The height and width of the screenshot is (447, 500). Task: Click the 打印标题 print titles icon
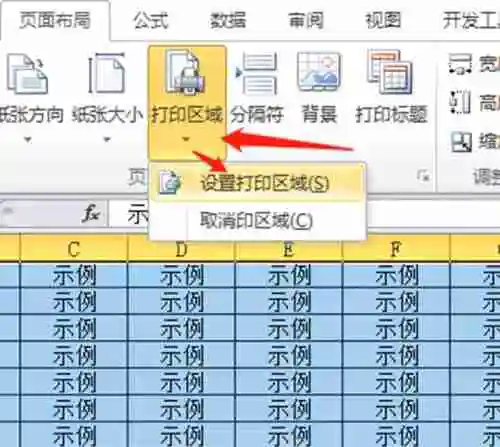389,72
